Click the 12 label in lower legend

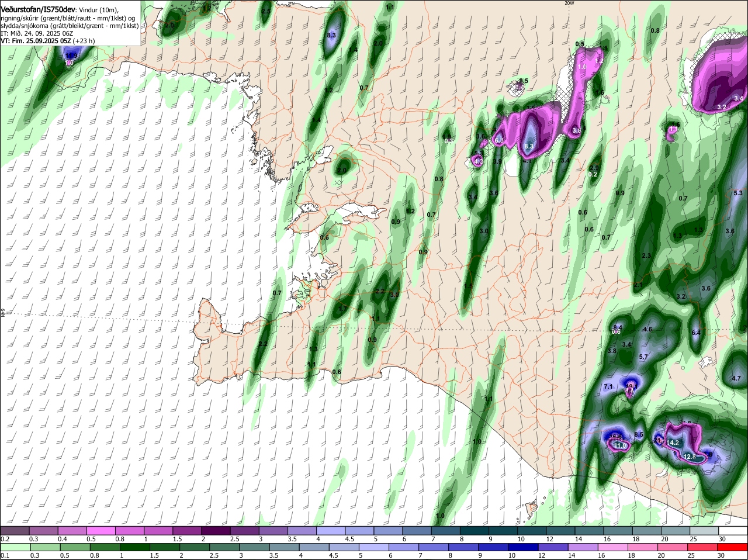(541, 555)
